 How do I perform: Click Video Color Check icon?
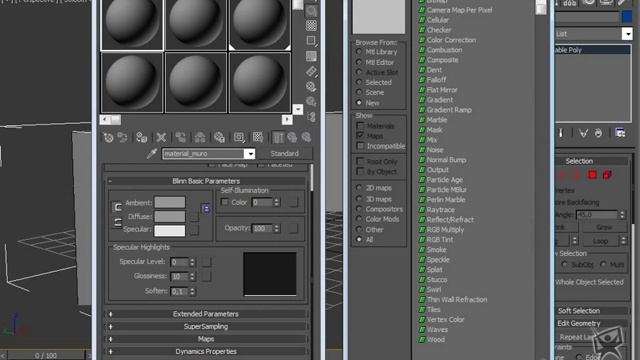click(311, 56)
